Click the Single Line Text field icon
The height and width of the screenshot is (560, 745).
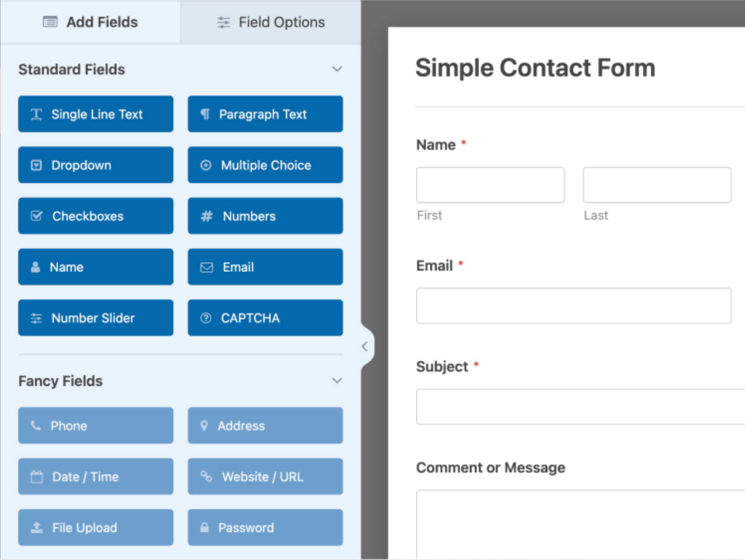click(36, 115)
